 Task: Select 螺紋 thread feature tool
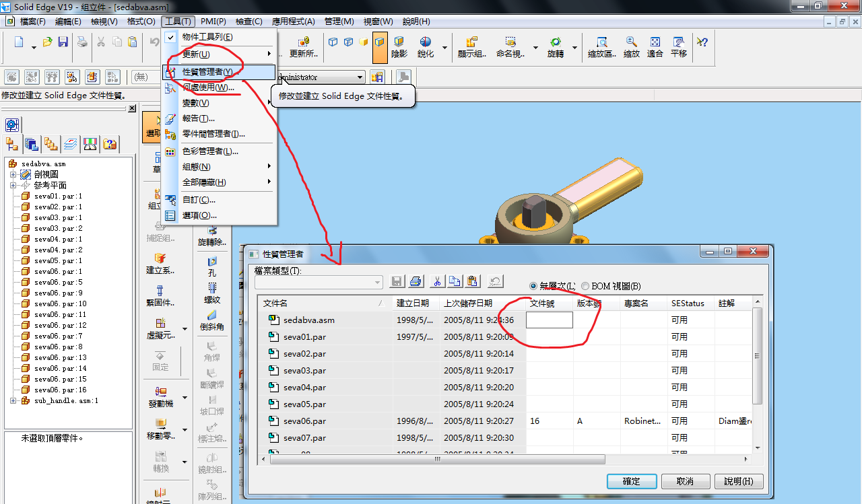[212, 293]
